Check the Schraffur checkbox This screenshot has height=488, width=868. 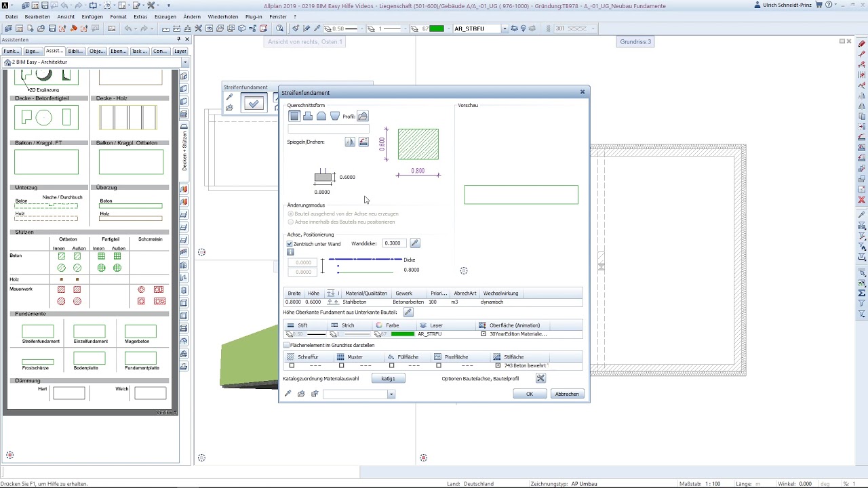(x=292, y=366)
